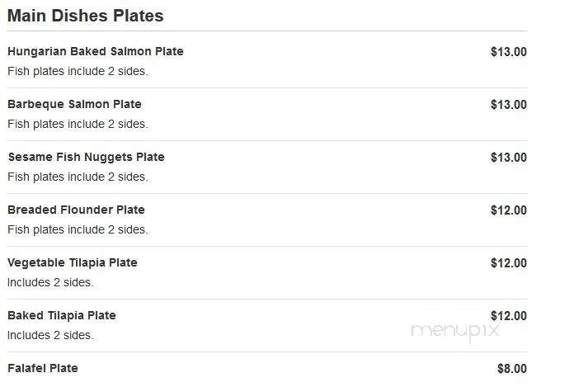Viewport: 588px width, 387px height.
Task: Click the Falafel Plate $8.00 price
Action: [x=512, y=369]
